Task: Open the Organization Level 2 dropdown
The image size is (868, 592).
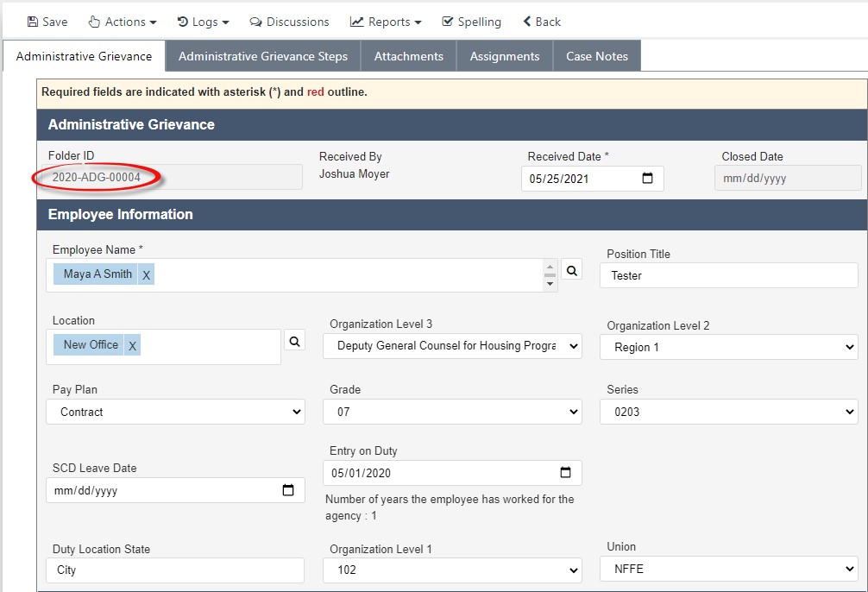Action: 728,347
